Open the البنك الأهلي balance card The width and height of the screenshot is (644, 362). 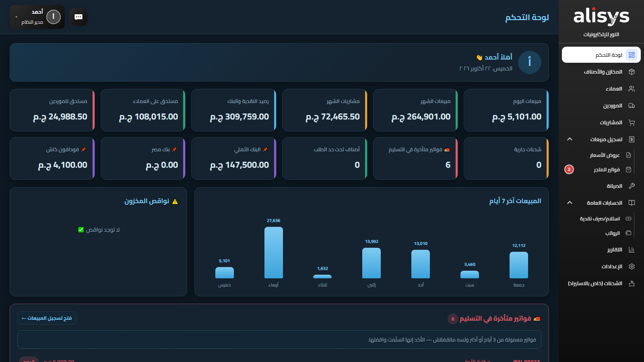(234, 158)
